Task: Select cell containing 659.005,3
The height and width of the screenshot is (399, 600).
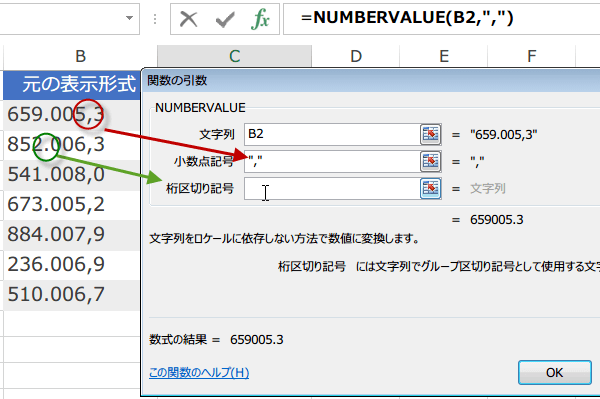Action: pos(72,115)
